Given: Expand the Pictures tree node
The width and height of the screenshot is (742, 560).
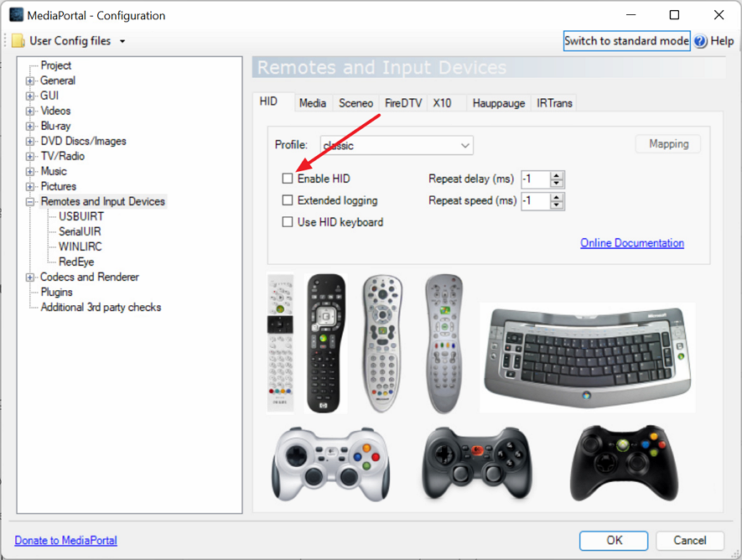Looking at the screenshot, I should [x=30, y=187].
